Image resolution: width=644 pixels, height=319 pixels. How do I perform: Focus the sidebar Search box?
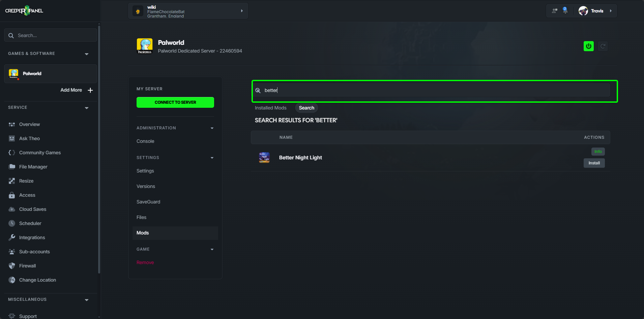51,35
